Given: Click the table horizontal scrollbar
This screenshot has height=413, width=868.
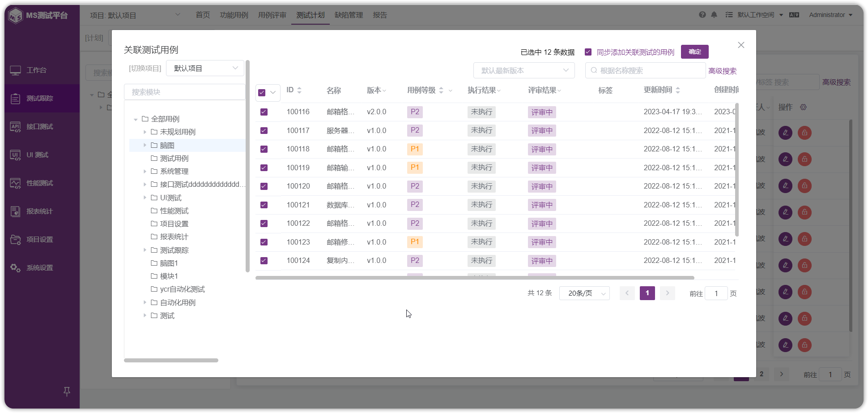Looking at the screenshot, I should [475, 278].
